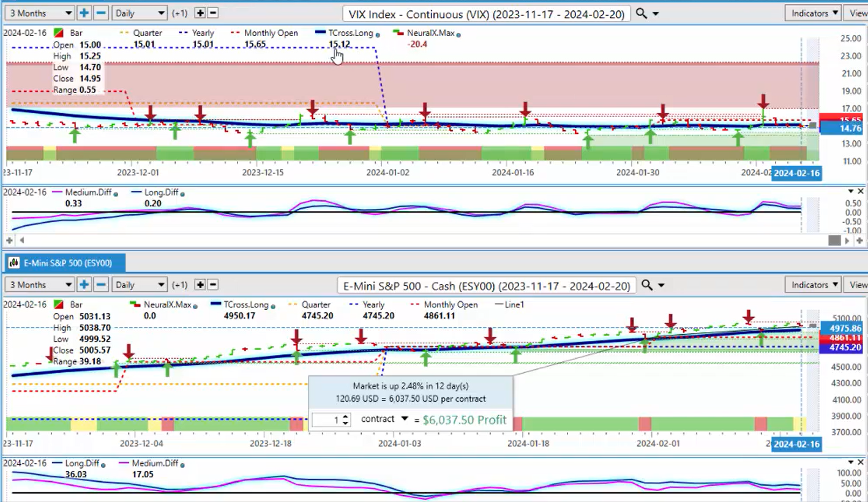Expand search arrow next to E-Mini magnifier

click(x=662, y=286)
